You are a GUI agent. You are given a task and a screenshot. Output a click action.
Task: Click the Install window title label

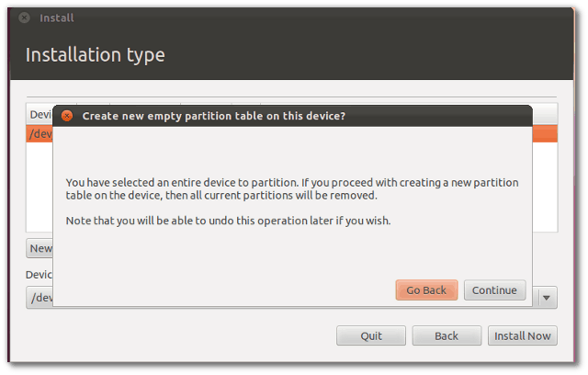(x=57, y=17)
